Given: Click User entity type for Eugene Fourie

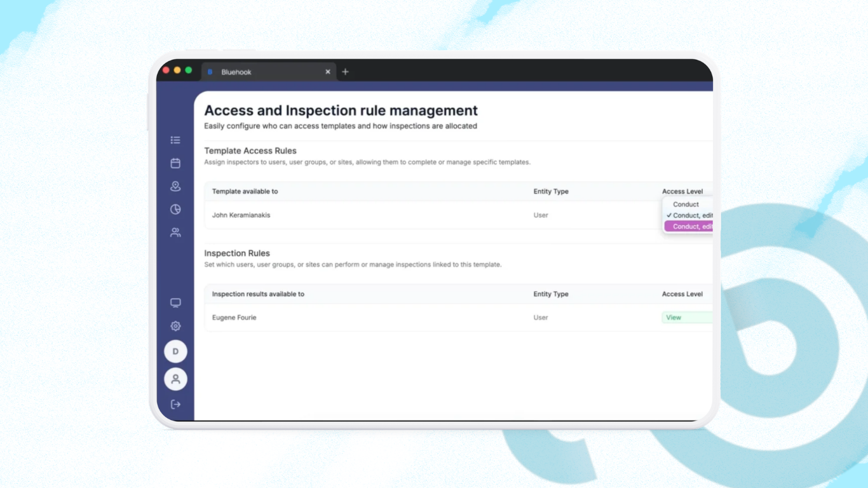Looking at the screenshot, I should click(x=541, y=318).
